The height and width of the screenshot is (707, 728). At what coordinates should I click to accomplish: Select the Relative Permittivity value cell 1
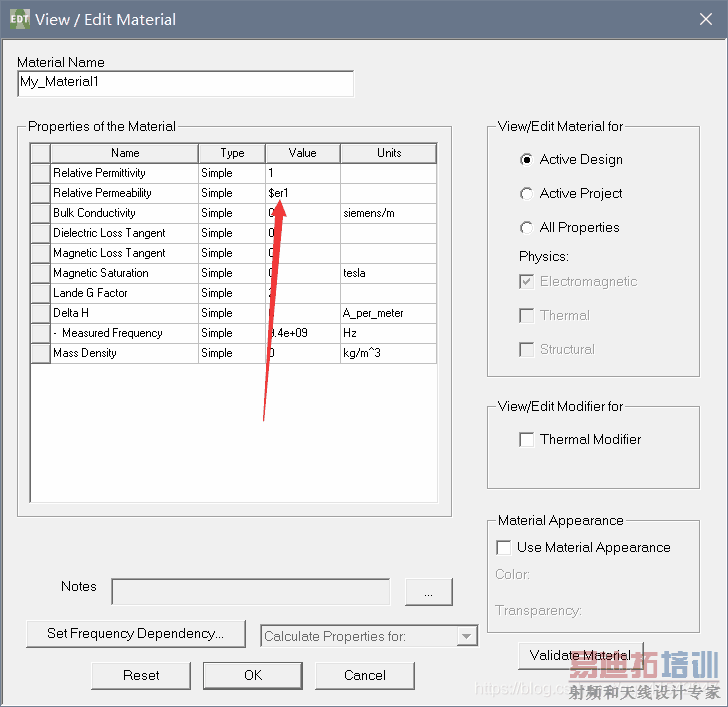[303, 173]
